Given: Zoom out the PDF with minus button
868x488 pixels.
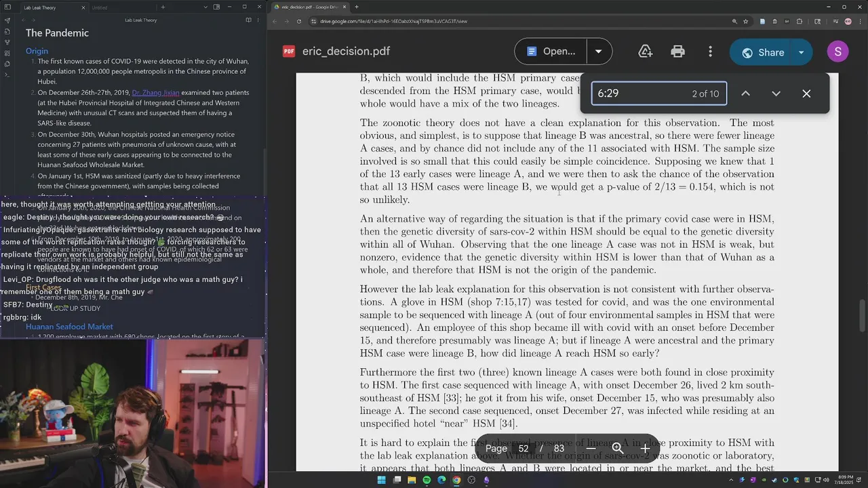Looking at the screenshot, I should click(x=591, y=448).
